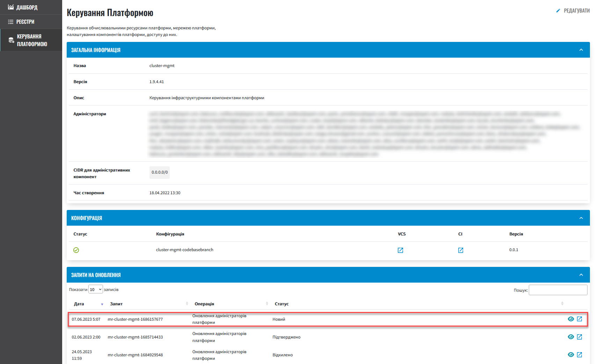Click the green configuration status checkmark
Image resolution: width=599 pixels, height=364 pixels.
76,250
